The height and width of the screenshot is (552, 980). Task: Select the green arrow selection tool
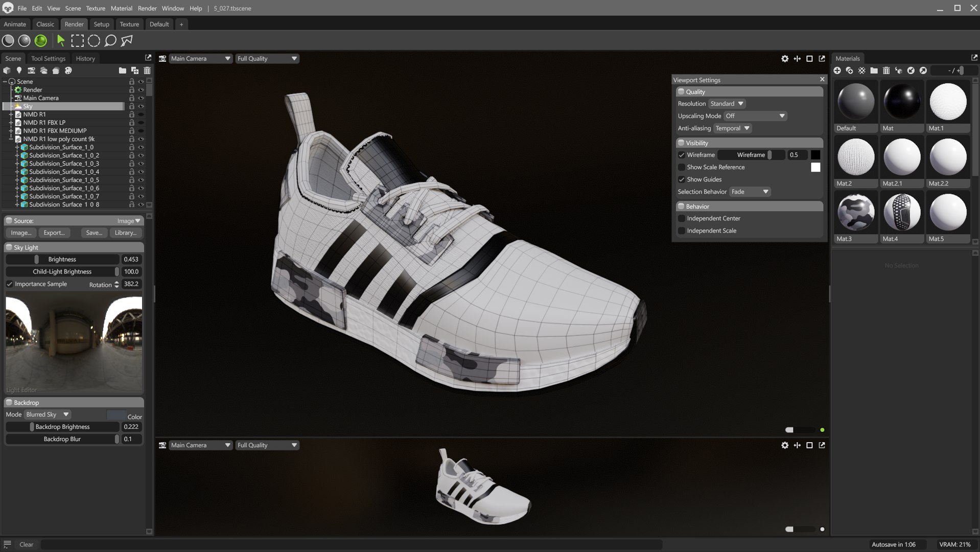(x=61, y=40)
